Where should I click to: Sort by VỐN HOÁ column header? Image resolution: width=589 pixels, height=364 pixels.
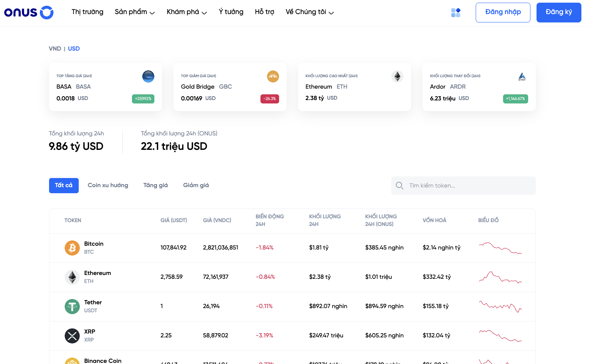434,220
